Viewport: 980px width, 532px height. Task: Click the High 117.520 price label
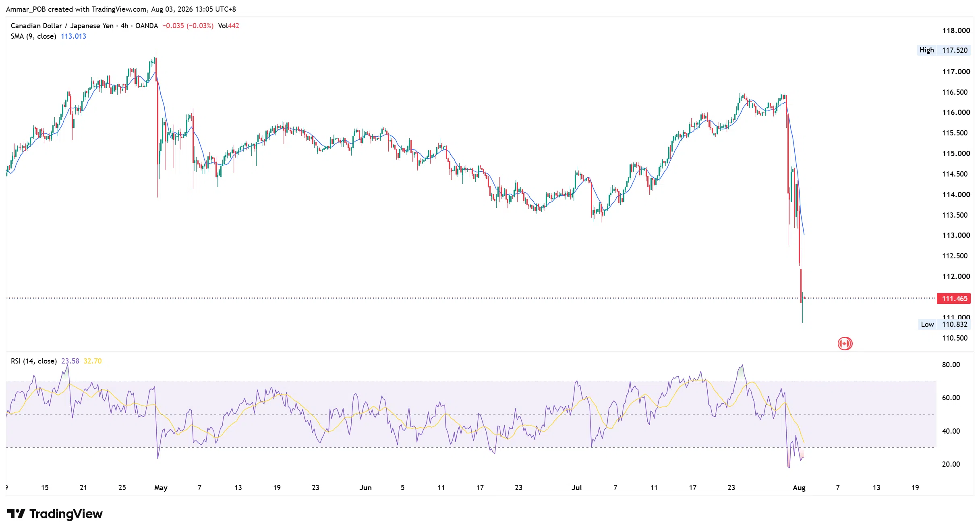click(943, 50)
